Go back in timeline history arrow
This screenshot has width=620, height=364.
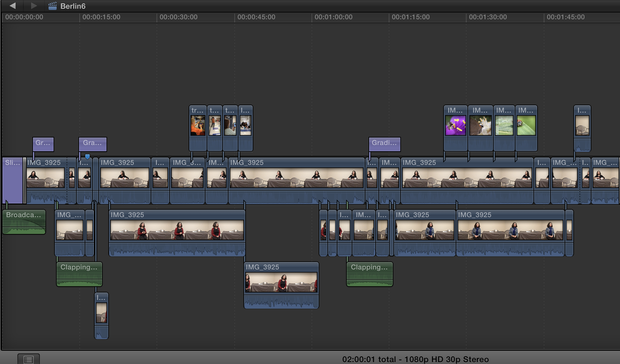point(13,6)
